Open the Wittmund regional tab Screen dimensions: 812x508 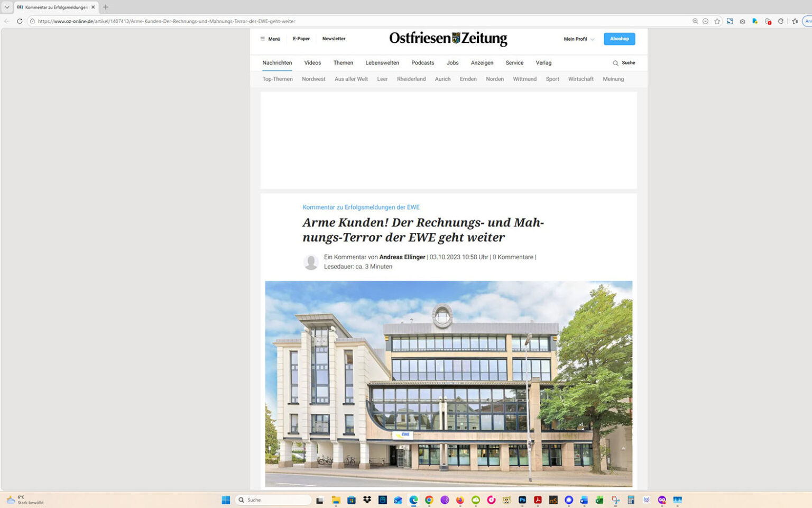524,79
